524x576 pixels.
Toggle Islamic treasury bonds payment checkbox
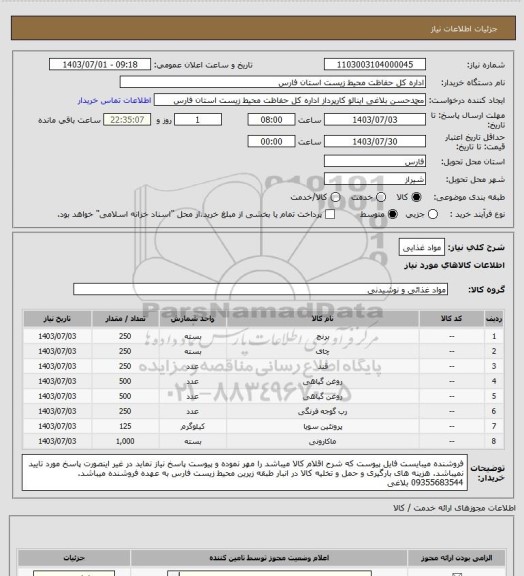(330, 214)
